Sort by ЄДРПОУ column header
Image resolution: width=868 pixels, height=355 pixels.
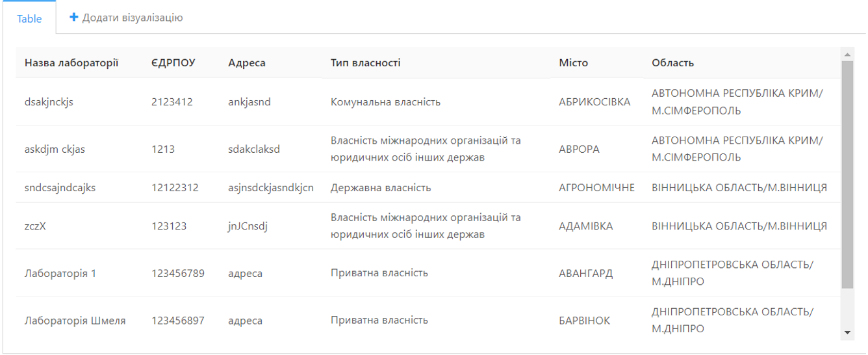tap(173, 63)
